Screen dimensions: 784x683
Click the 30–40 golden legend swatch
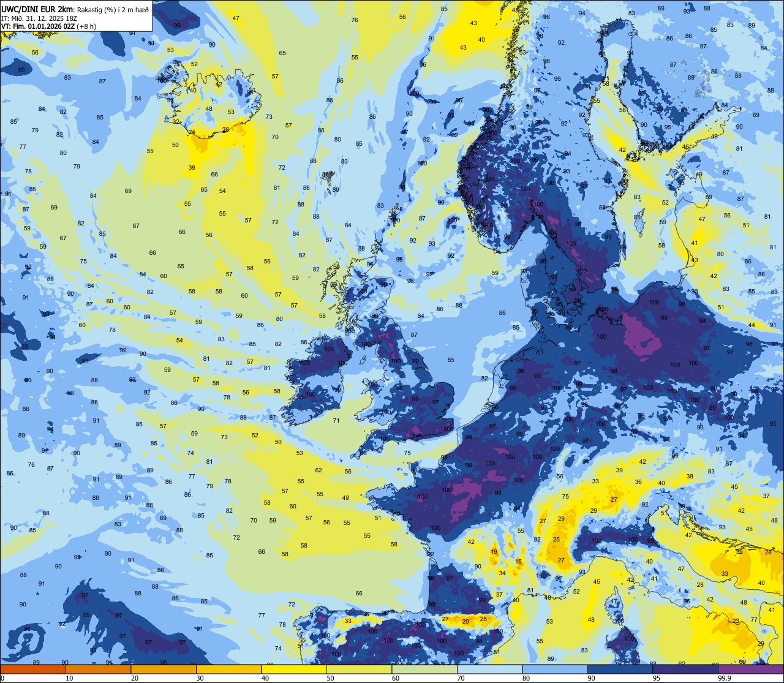[229, 669]
